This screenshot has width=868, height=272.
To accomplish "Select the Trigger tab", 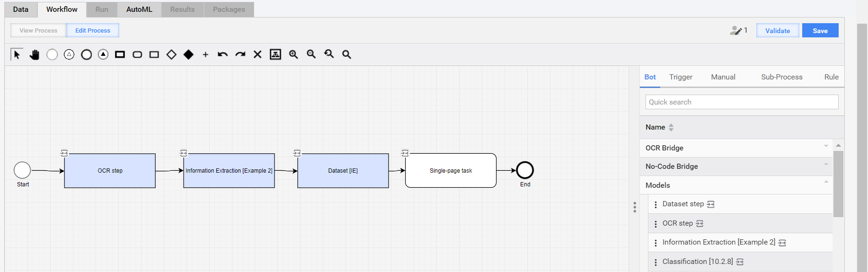I will click(681, 77).
